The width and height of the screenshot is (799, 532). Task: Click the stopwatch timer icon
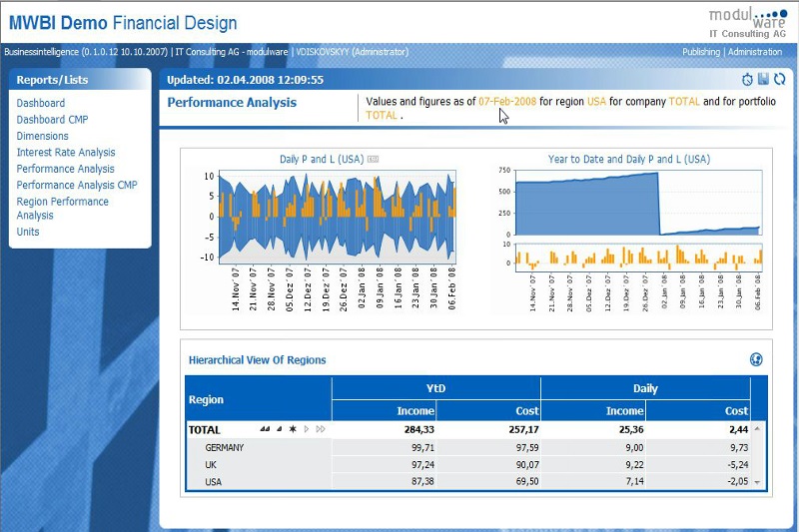747,80
